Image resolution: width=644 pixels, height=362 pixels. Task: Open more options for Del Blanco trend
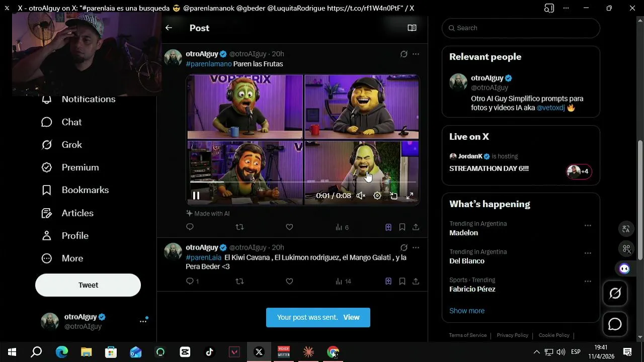(x=588, y=253)
